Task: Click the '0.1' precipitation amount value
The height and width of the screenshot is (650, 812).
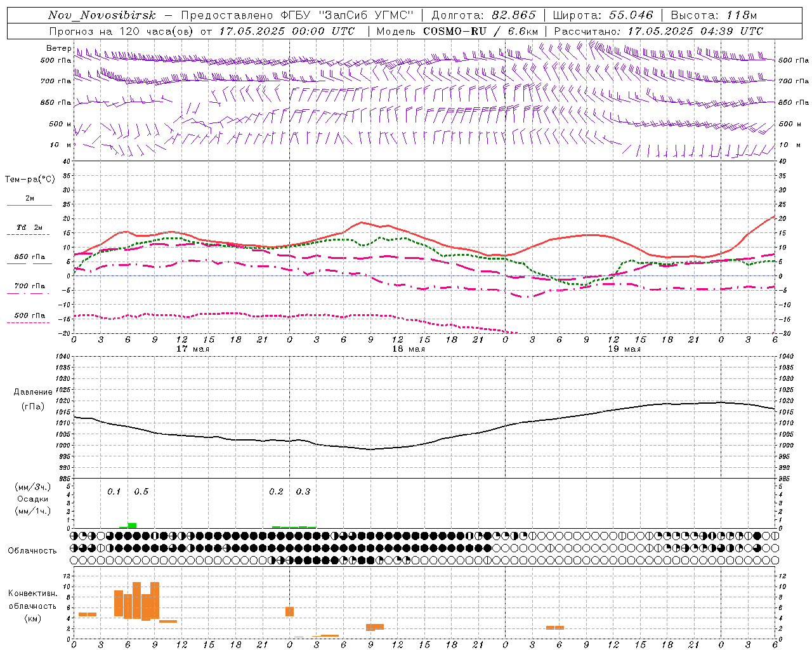Action: 114,491
